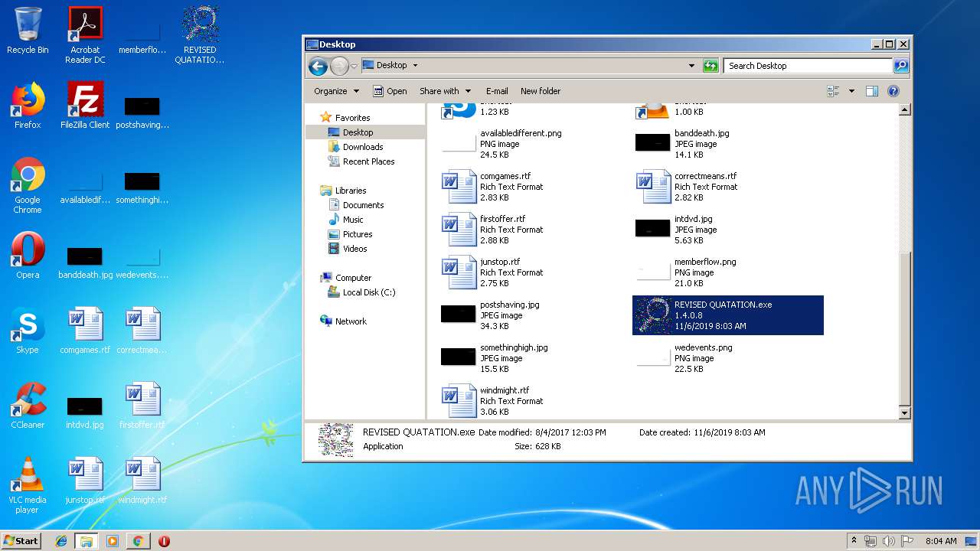The height and width of the screenshot is (551, 980).
Task: Select REVISED QUATATION icon on desktop
Action: pos(200,34)
